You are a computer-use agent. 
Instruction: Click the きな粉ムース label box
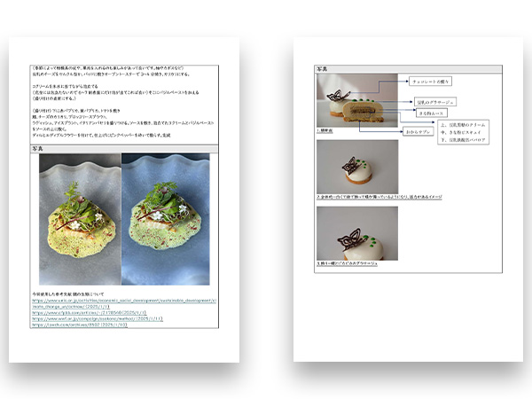[432, 114]
